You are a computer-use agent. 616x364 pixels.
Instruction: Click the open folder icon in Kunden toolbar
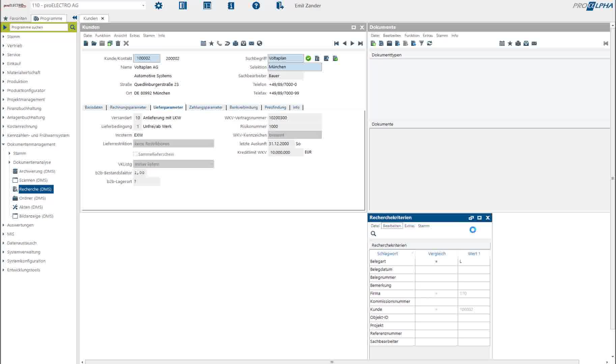[94, 43]
